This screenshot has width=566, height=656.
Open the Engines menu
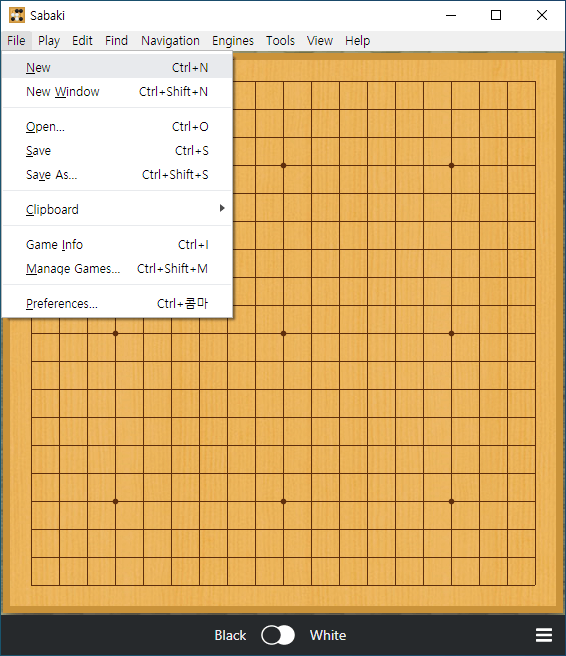(x=233, y=41)
